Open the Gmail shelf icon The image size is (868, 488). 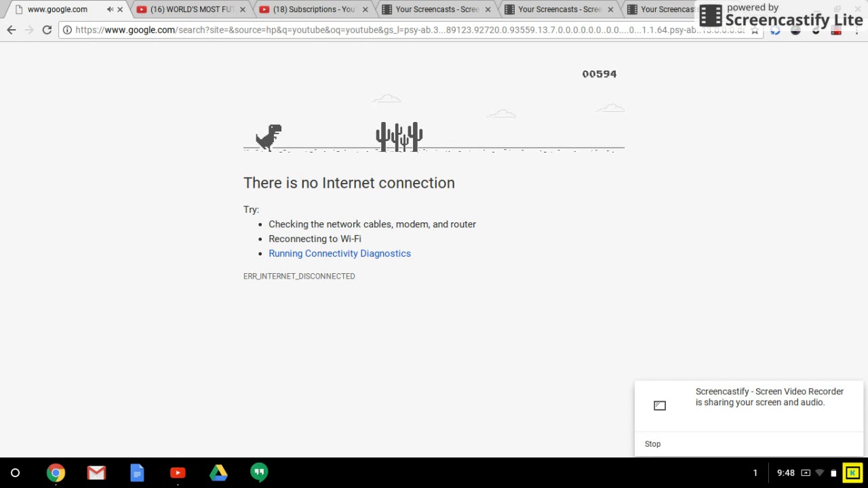pyautogui.click(x=96, y=472)
